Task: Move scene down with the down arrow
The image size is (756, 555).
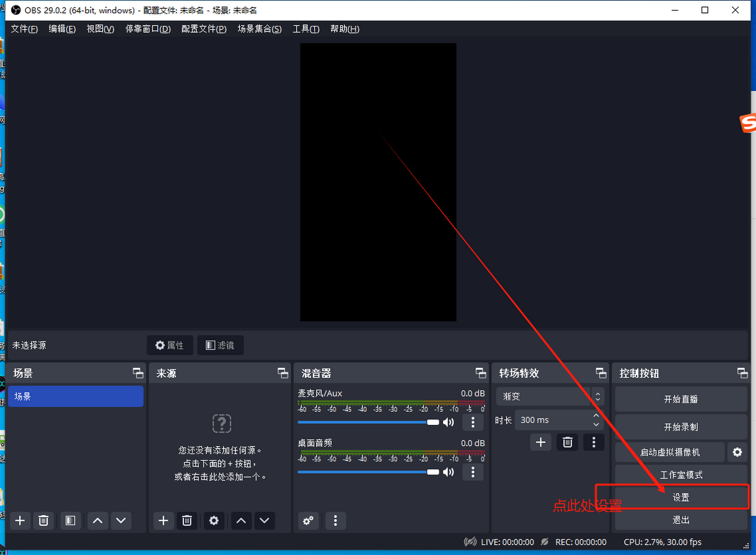Action: point(121,520)
